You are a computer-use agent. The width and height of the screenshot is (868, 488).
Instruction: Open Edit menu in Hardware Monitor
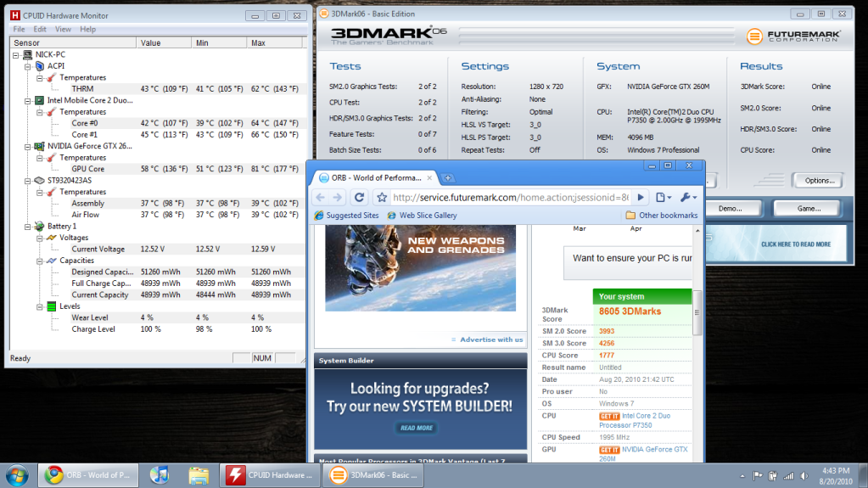[40, 29]
